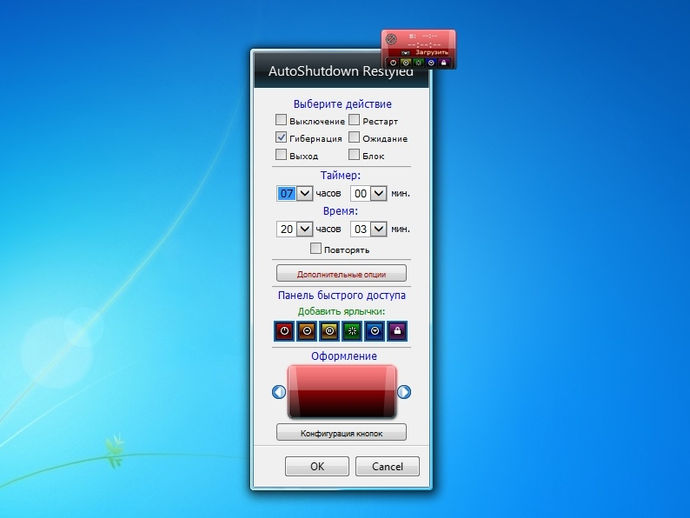Enable the Ожидание checkbox
The image size is (690, 518).
[x=354, y=137]
